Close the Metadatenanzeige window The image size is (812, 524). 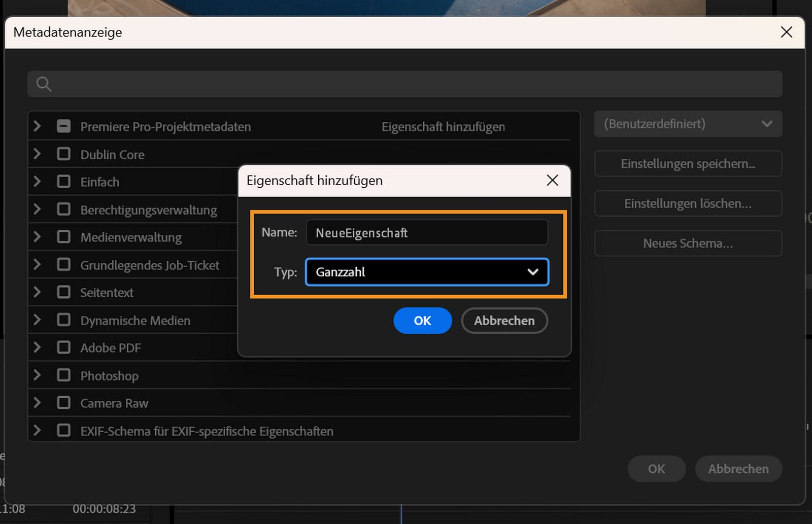787,32
